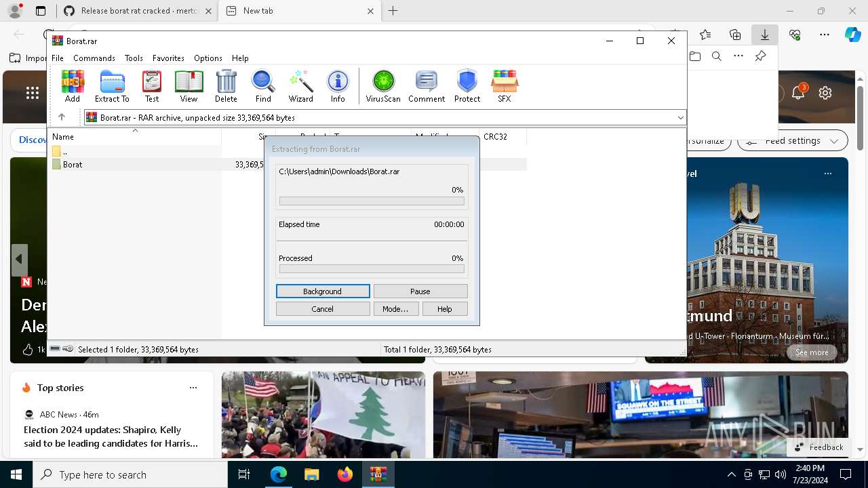Click the downloads panel search icon
Image resolution: width=868 pixels, height=488 pixels.
(x=717, y=56)
